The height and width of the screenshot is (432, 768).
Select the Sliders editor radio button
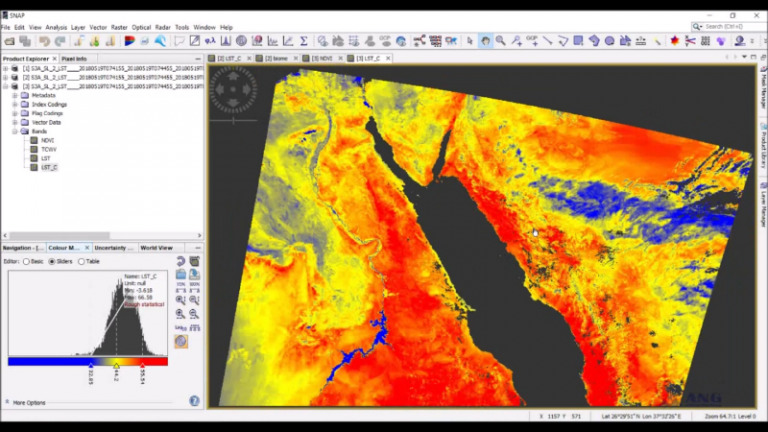52,262
